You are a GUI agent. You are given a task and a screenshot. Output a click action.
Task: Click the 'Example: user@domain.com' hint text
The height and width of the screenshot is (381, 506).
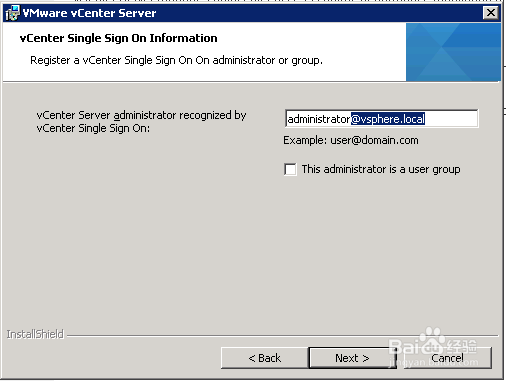[351, 140]
